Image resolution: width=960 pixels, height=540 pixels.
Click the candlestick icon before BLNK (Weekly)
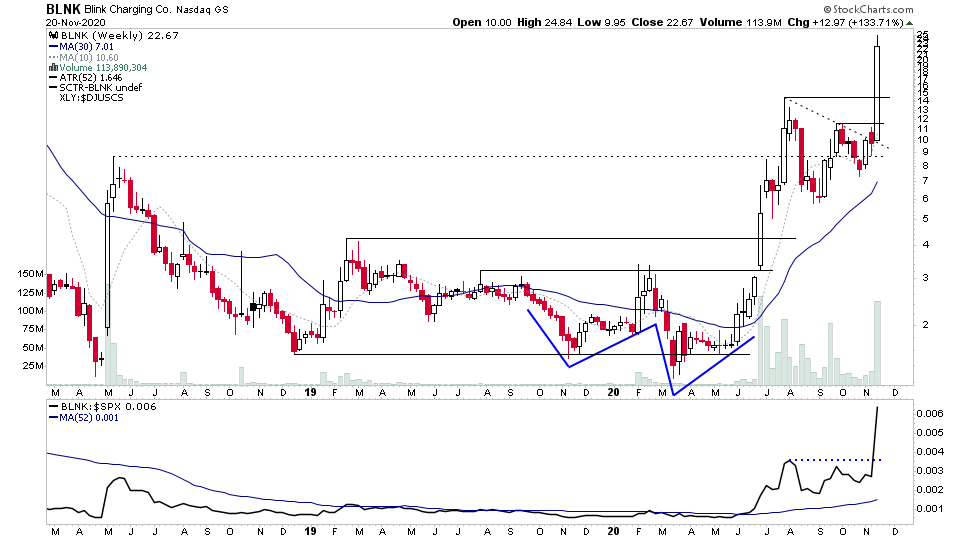(53, 36)
